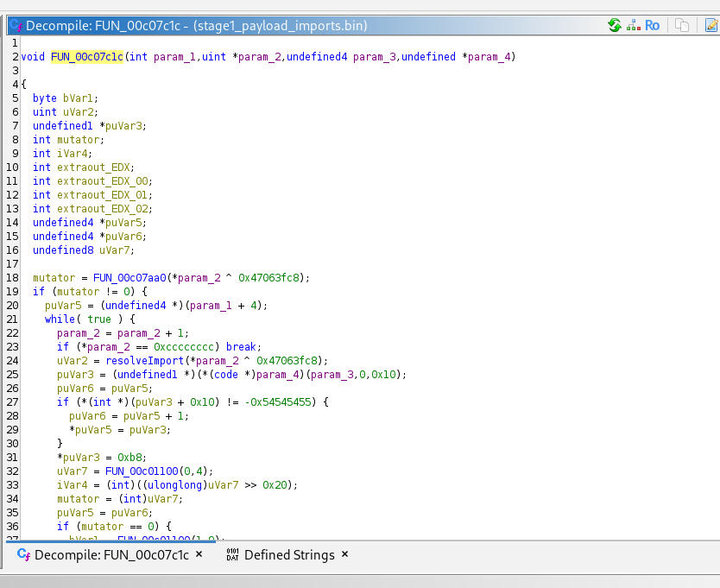
Task: Select 0x47063fc8 on the resolveImport line
Action: point(287,361)
